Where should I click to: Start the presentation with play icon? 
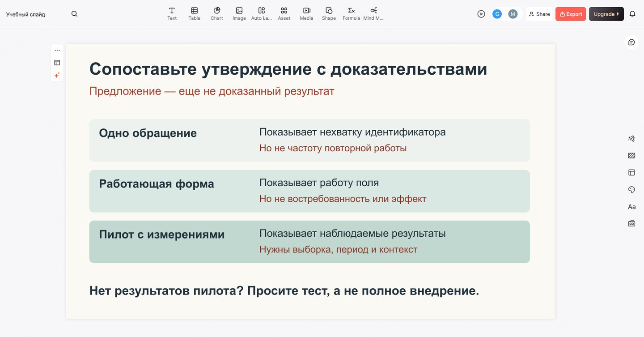[x=481, y=14]
